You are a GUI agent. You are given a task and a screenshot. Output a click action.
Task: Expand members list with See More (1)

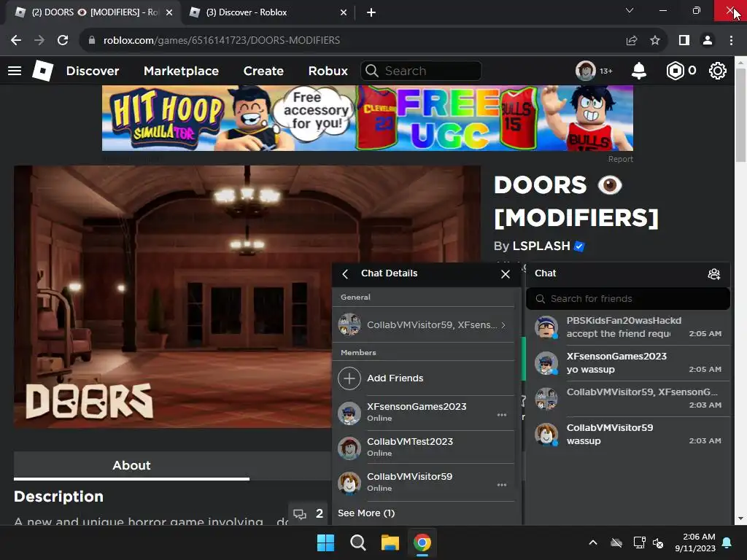pos(366,513)
